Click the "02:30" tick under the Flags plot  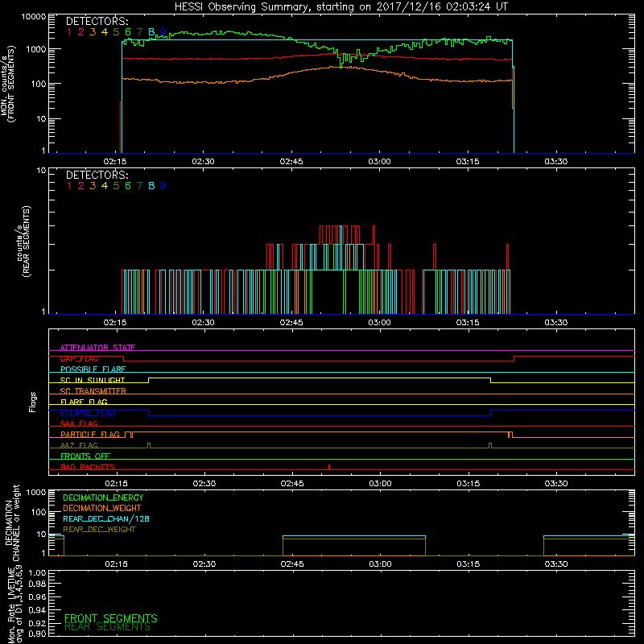click(x=204, y=484)
